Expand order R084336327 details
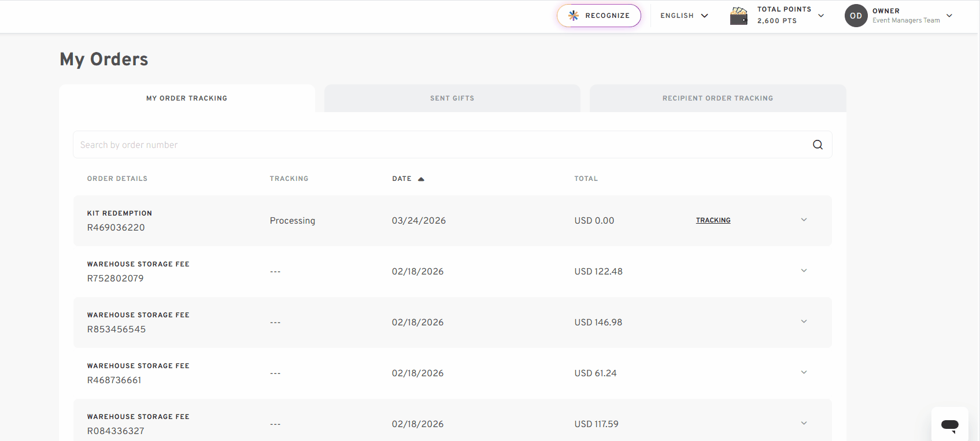980x441 pixels. pos(804,423)
